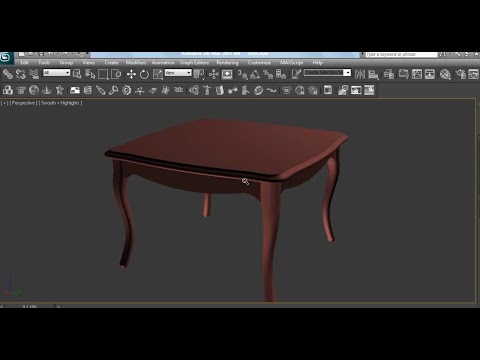
Task: Open the Help menu
Action: (x=318, y=63)
